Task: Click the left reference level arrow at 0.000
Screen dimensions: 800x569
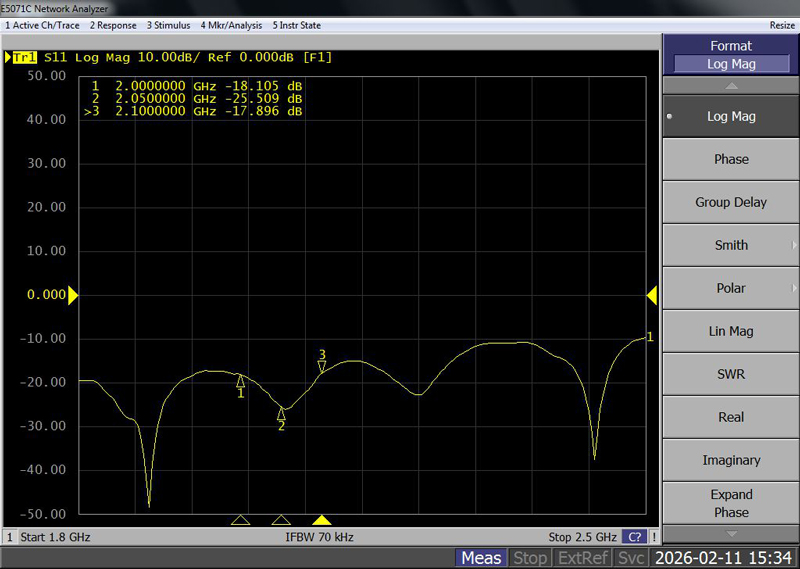Action: click(72, 295)
